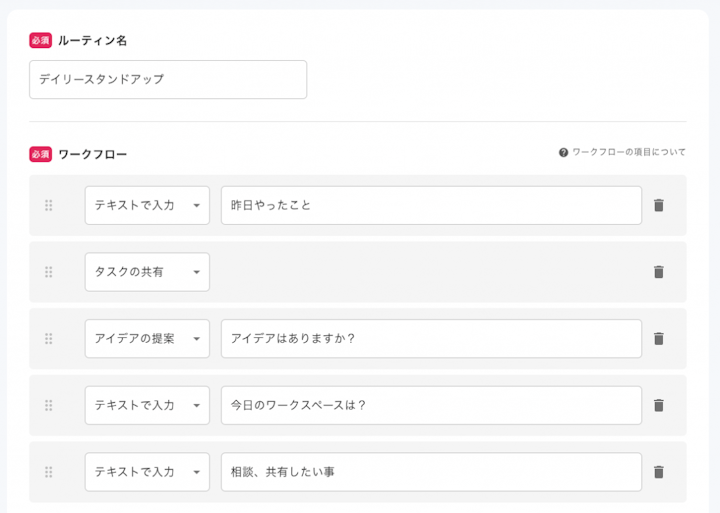
Task: Click drag handle of アイデアの提案 row
Action: point(48,339)
